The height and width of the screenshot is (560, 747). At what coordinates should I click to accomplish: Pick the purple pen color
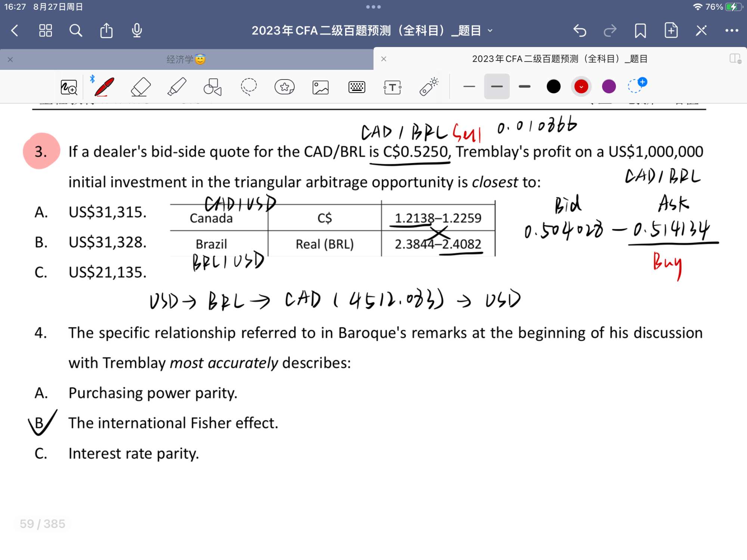[609, 87]
